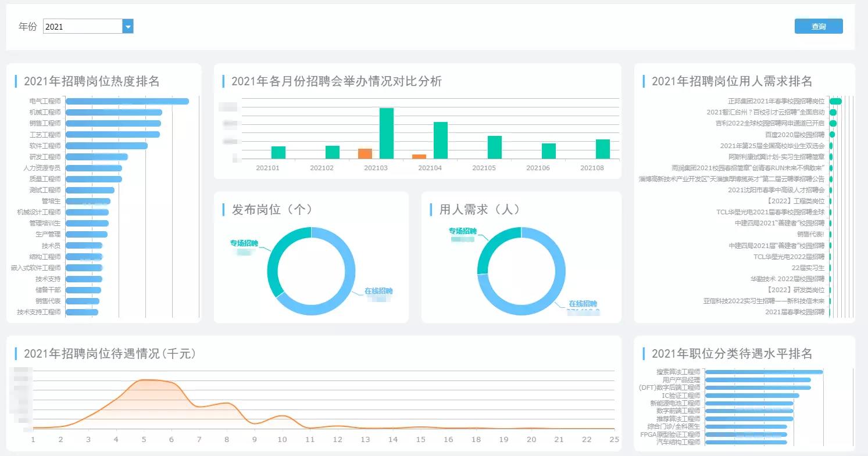Click the 推荐算法工程师 label
Image resolution: width=868 pixels, height=456 pixels.
point(678,419)
